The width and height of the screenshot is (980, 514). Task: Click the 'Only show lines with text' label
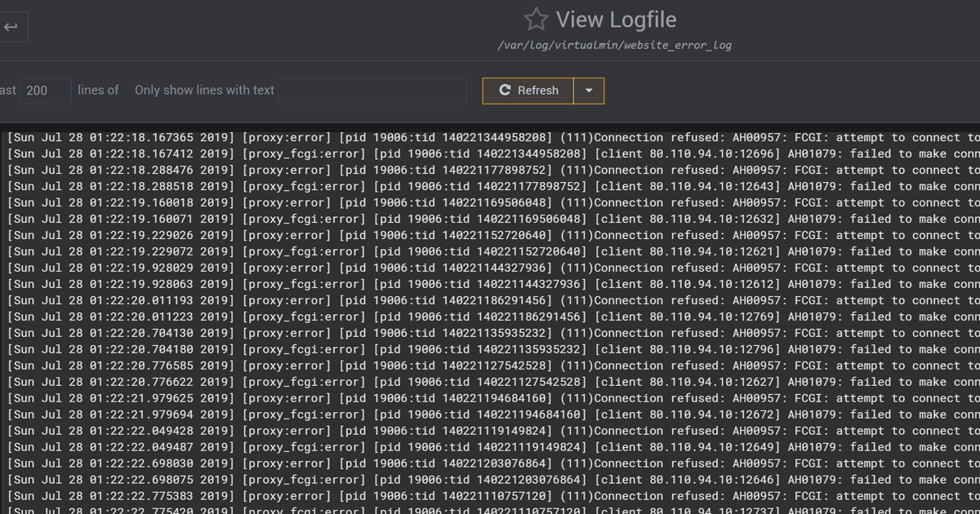coord(204,91)
